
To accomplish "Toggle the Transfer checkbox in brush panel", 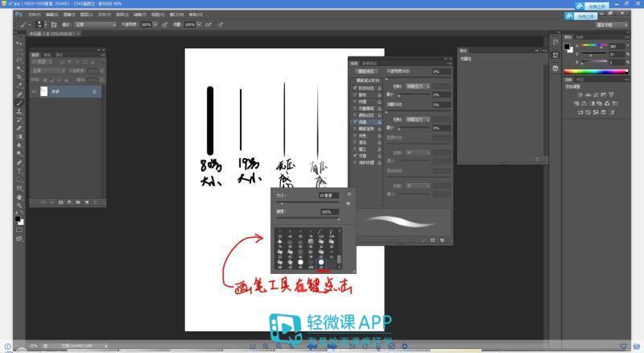I will tap(355, 122).
